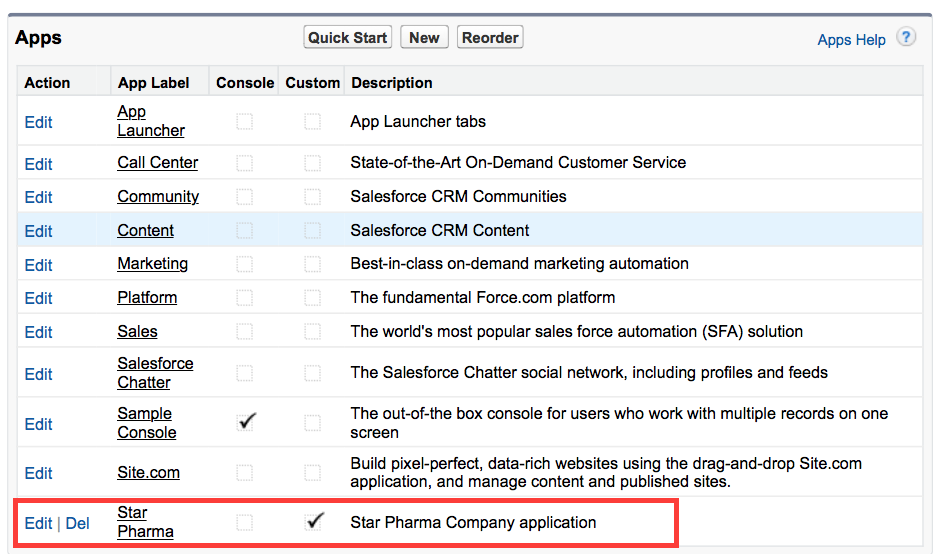Open the Sales label link
The image size is (946, 554).
[137, 331]
